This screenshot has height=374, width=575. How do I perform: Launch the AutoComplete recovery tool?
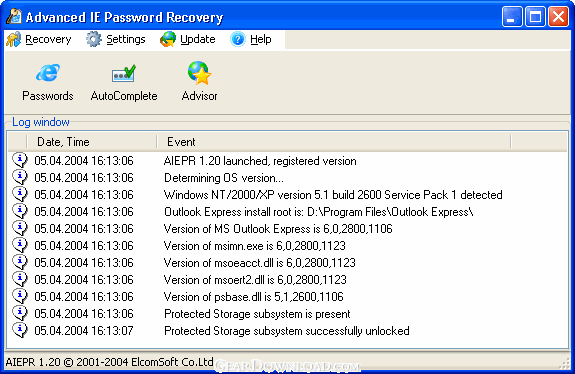[124, 81]
